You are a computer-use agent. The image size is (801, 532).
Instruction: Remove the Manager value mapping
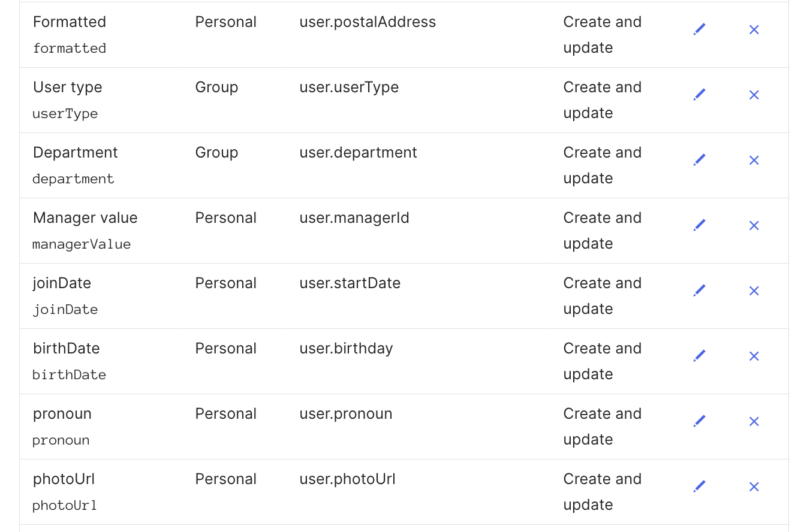point(754,225)
